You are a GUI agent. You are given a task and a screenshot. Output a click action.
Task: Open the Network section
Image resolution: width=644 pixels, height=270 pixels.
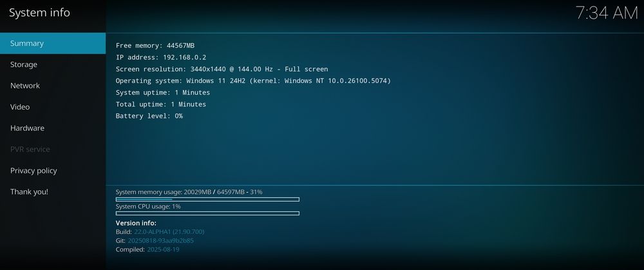(x=53, y=86)
